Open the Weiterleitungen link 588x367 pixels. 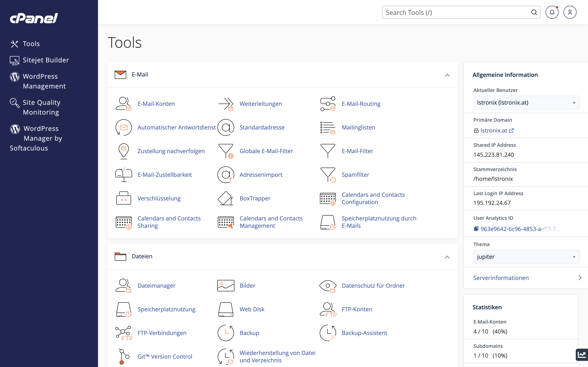261,104
